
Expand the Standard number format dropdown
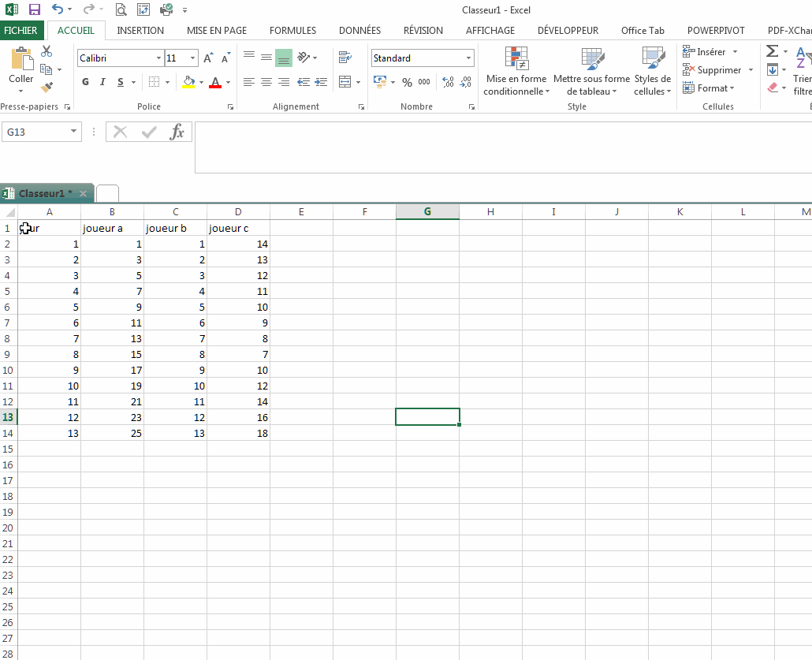(x=468, y=58)
